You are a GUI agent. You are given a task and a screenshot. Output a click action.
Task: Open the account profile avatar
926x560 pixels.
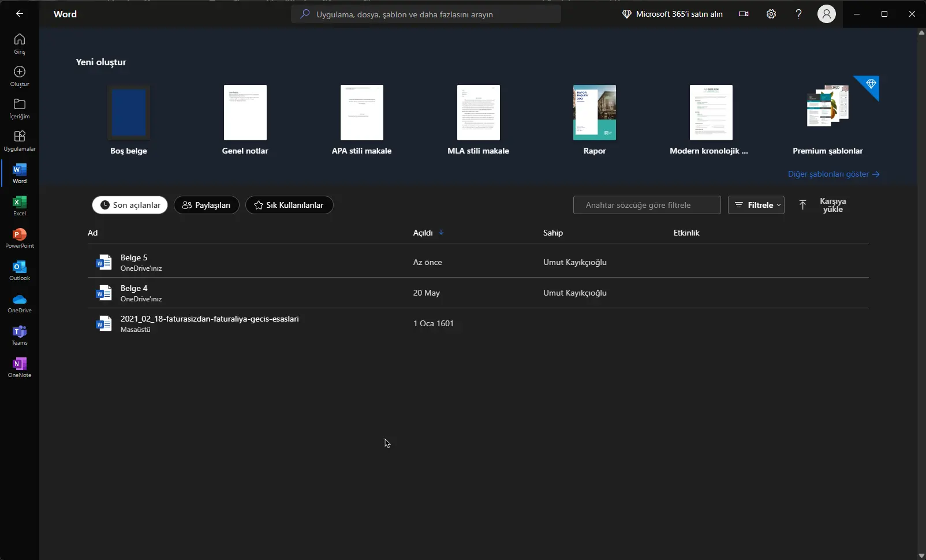pos(827,14)
